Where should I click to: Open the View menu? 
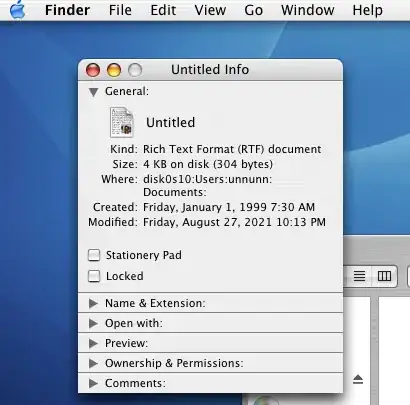(x=210, y=10)
